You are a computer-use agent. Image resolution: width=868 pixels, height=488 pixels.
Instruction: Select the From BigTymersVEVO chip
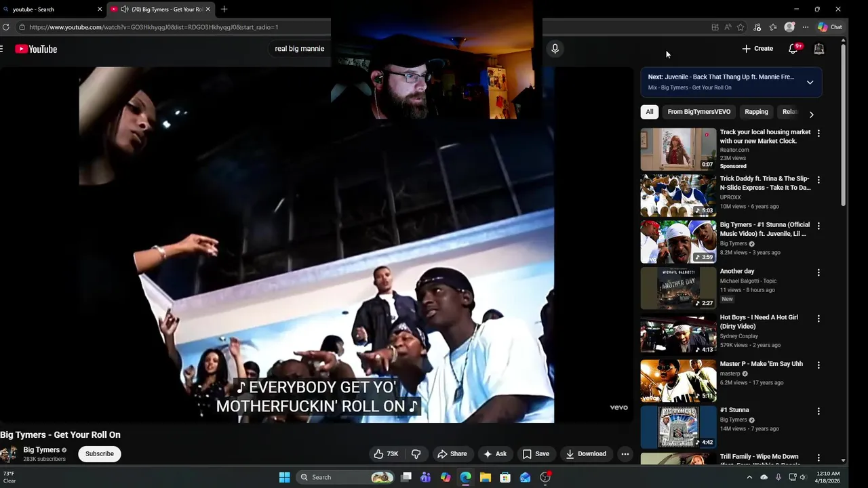[698, 112]
